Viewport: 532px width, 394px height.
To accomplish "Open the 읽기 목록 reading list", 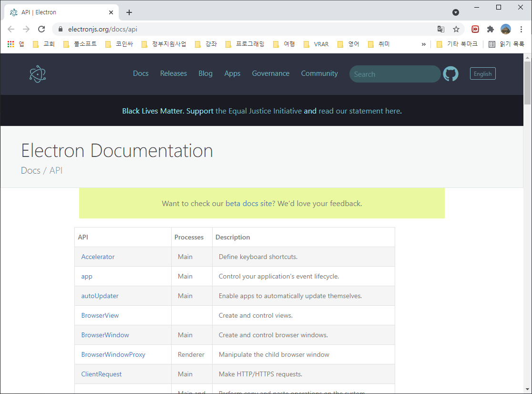I will coord(506,44).
